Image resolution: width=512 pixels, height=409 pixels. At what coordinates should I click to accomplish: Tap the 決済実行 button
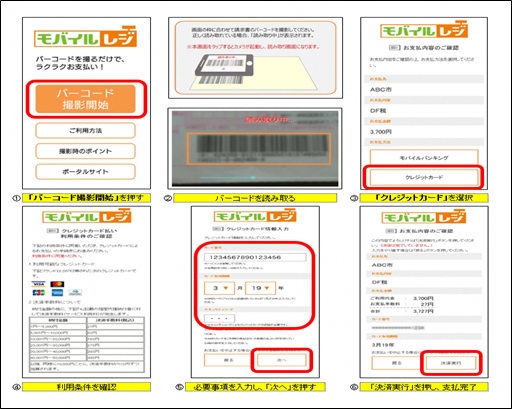[451, 363]
